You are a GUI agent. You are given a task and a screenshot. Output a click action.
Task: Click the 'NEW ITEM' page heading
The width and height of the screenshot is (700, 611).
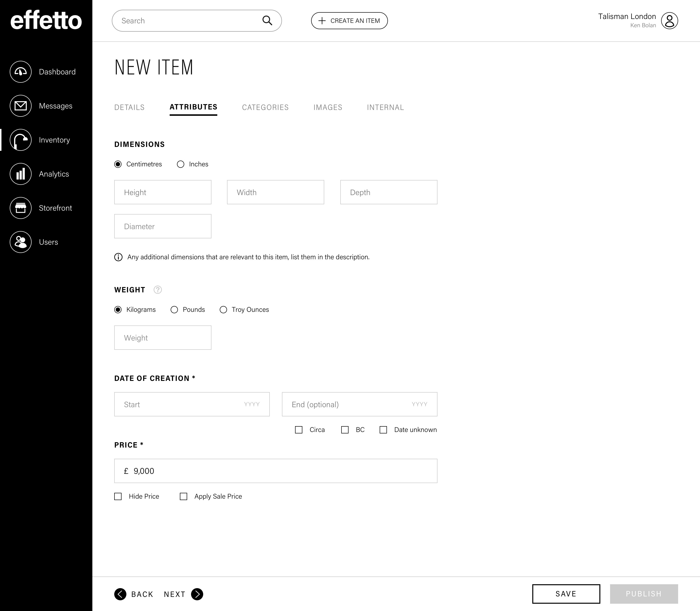pyautogui.click(x=154, y=67)
